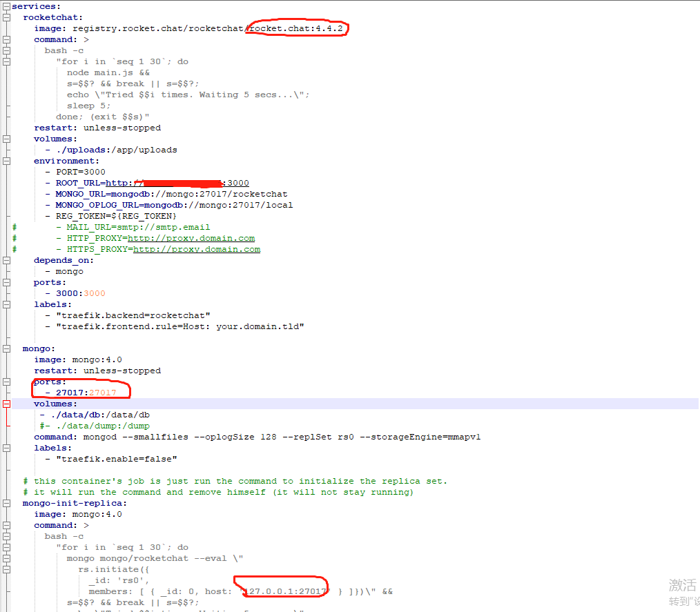Collapse the red fold marker on the highlighted 'volumes:' line
Image resolution: width=700 pixels, height=612 pixels.
[6, 404]
